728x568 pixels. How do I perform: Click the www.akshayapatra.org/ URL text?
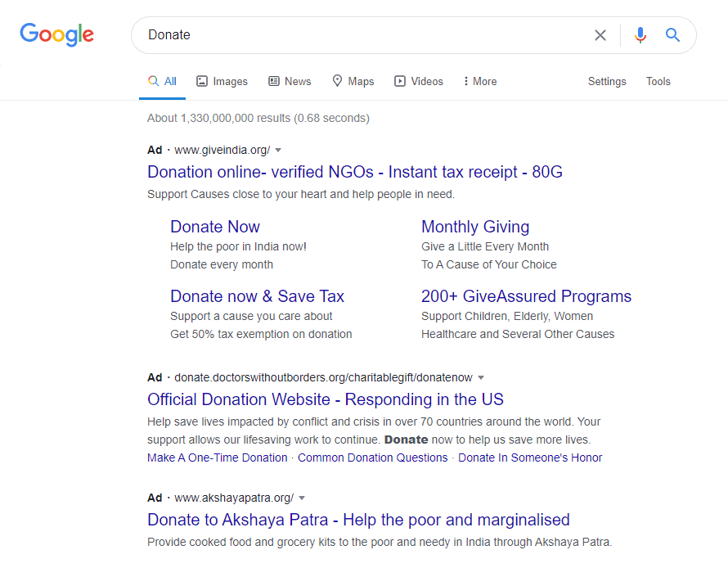tap(234, 498)
